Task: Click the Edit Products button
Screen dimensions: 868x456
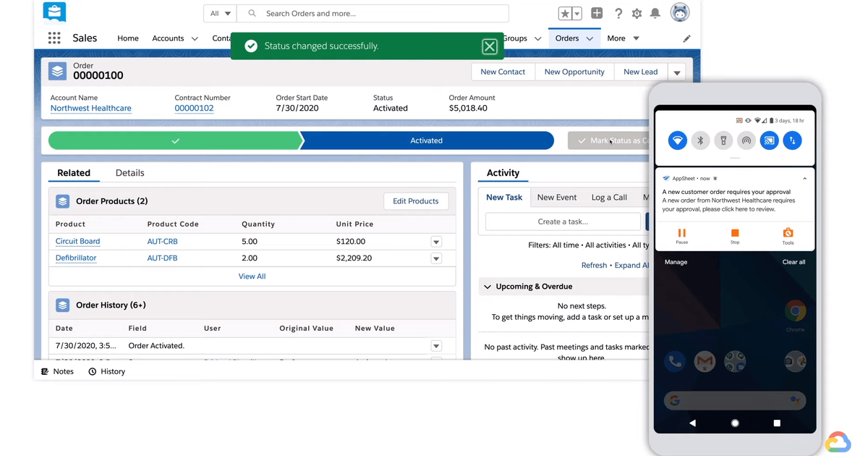Action: pyautogui.click(x=415, y=201)
